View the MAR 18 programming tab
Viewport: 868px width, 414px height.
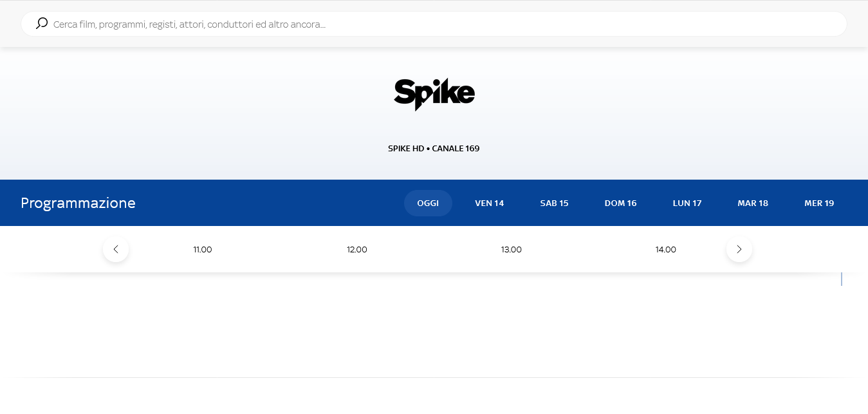tap(753, 203)
